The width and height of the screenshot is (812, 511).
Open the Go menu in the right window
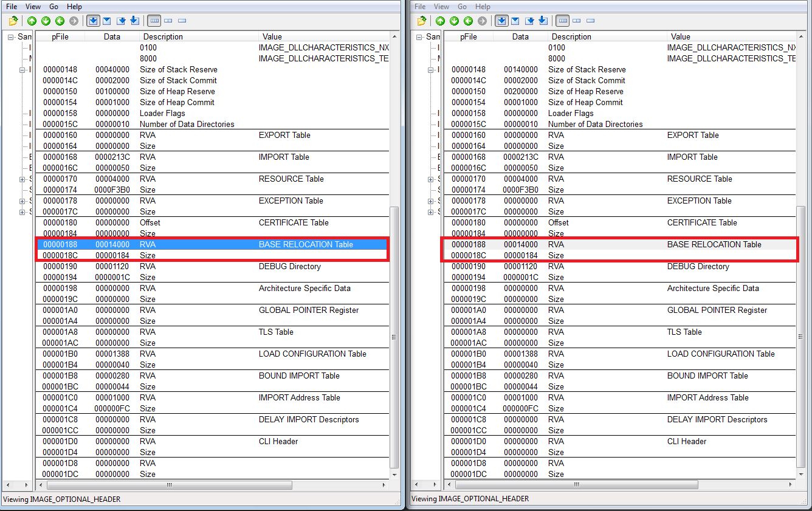(x=463, y=7)
